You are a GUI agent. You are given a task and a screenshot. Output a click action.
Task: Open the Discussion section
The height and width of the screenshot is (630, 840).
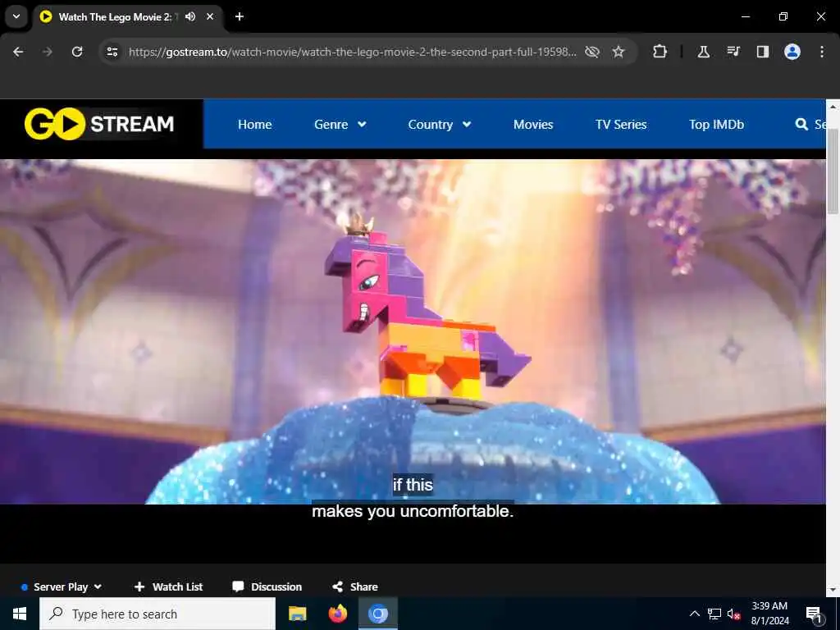pos(267,587)
